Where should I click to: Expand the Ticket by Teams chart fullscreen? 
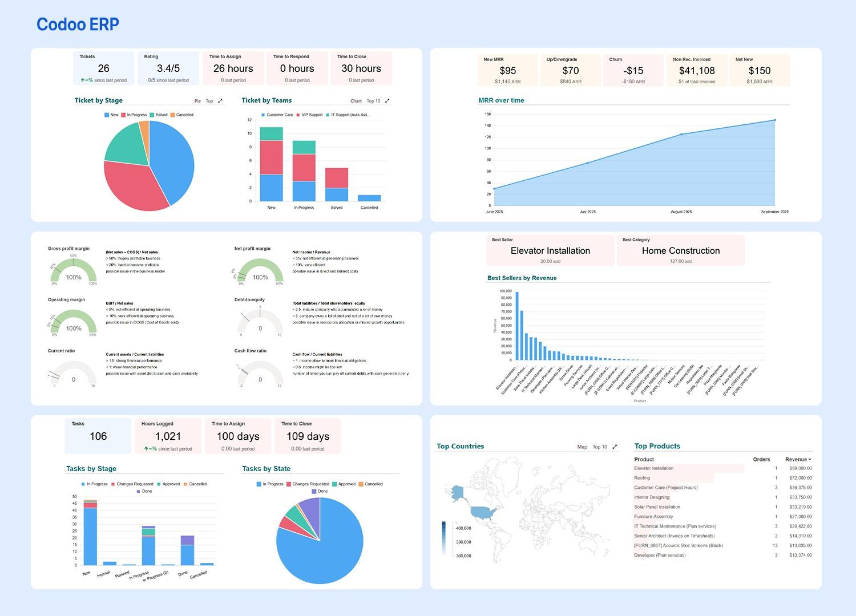tap(387, 101)
